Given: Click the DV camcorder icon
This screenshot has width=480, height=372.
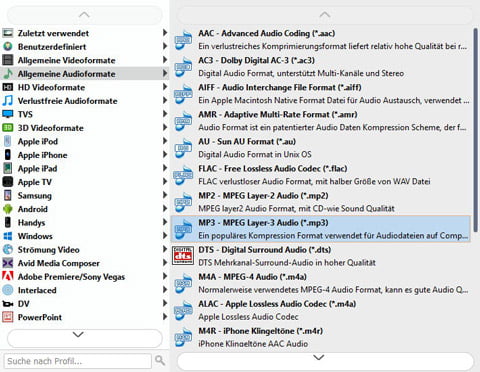Looking at the screenshot, I should [x=8, y=304].
